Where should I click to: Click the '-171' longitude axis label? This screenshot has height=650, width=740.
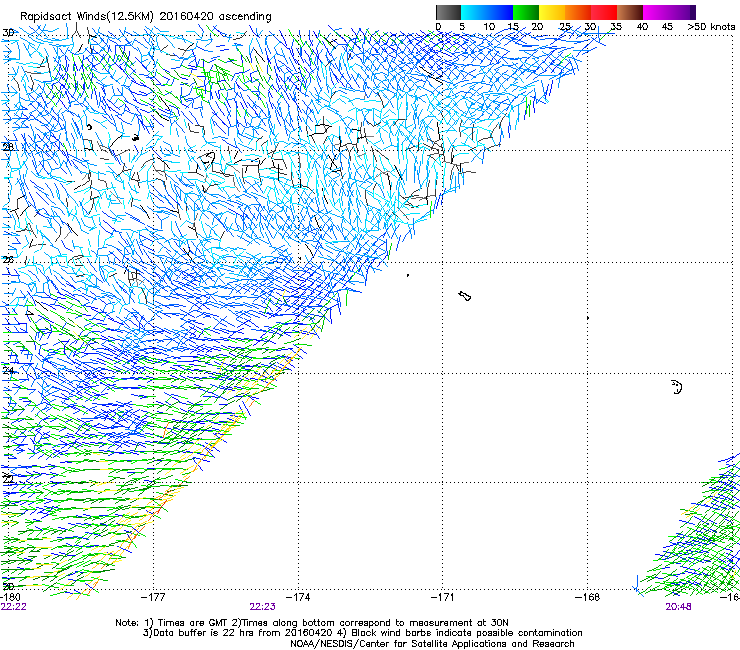[443, 597]
